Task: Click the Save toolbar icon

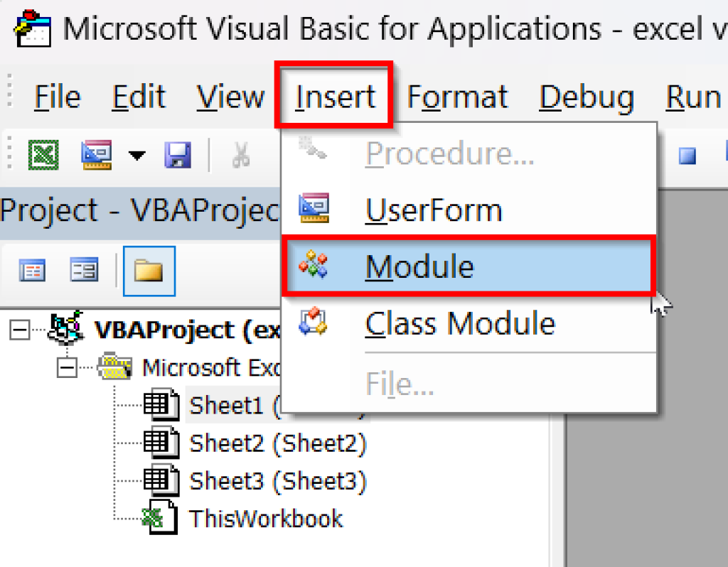Action: [x=178, y=154]
